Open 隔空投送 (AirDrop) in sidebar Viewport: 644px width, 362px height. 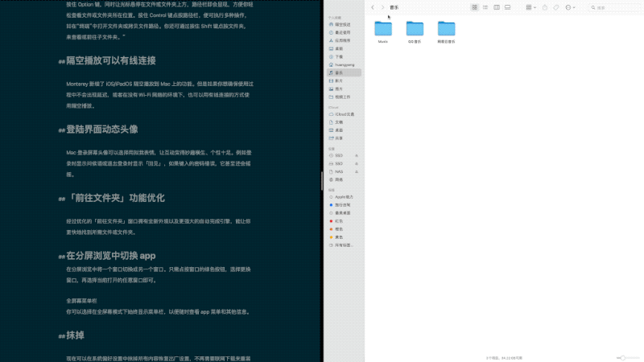(344, 25)
